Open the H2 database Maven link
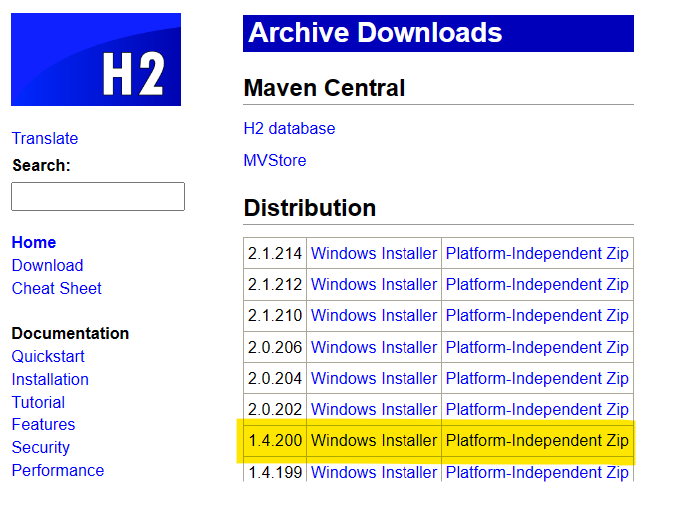The width and height of the screenshot is (678, 509). coord(289,128)
